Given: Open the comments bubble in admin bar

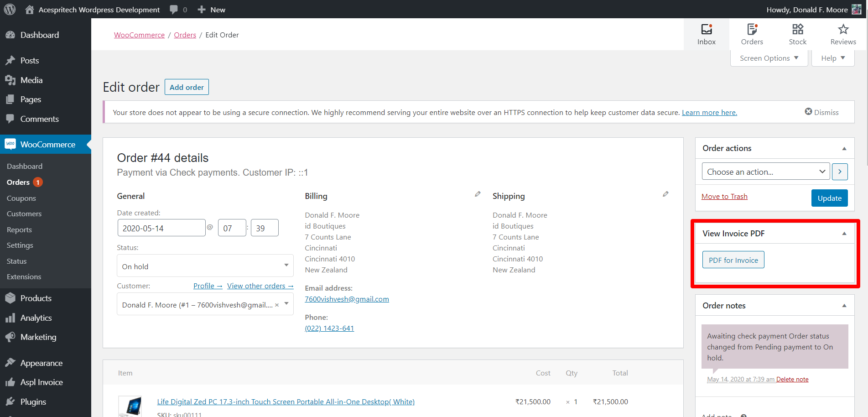Looking at the screenshot, I should click(174, 10).
